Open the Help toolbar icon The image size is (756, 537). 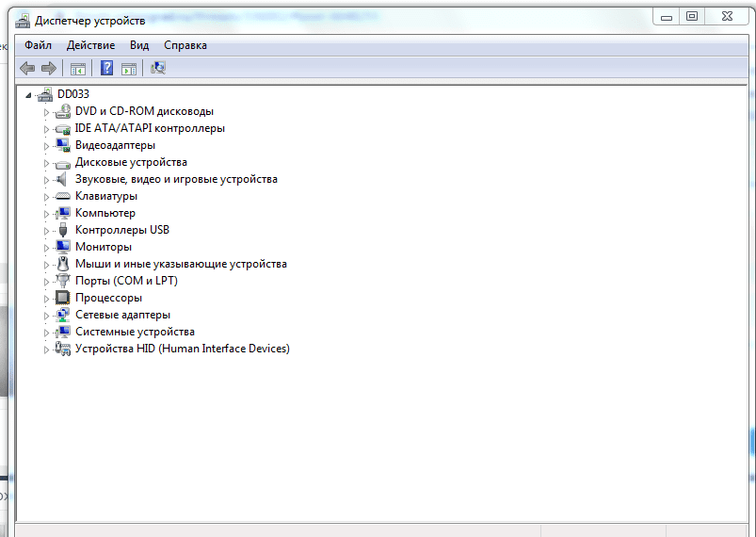[x=106, y=68]
